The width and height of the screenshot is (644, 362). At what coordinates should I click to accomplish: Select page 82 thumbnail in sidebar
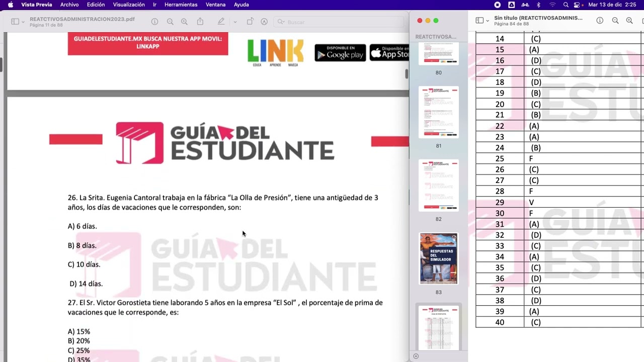[x=439, y=186]
